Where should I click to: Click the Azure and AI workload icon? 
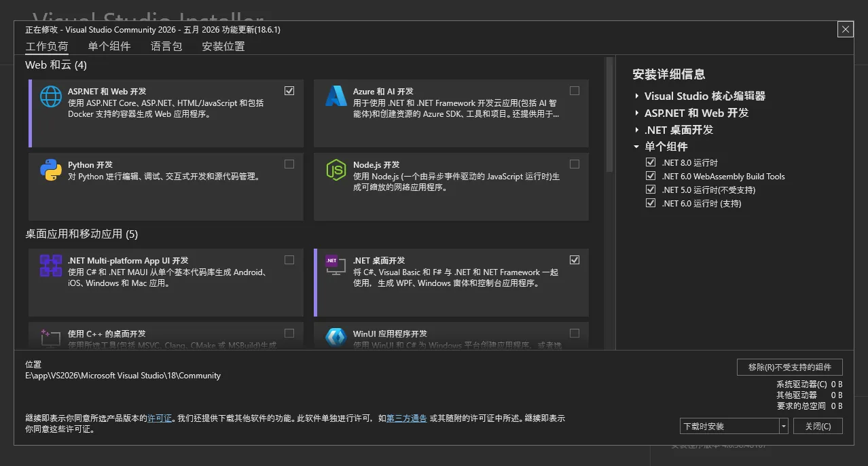(x=336, y=96)
